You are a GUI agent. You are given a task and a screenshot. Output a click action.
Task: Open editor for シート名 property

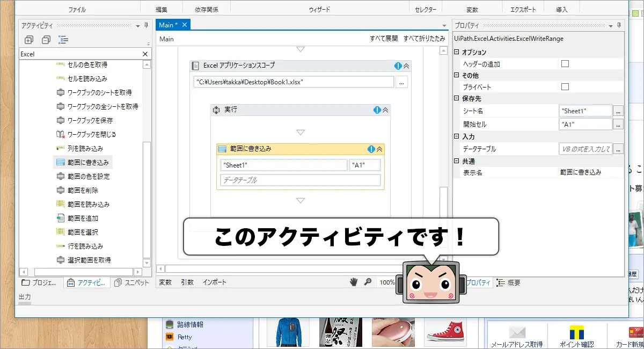click(618, 111)
